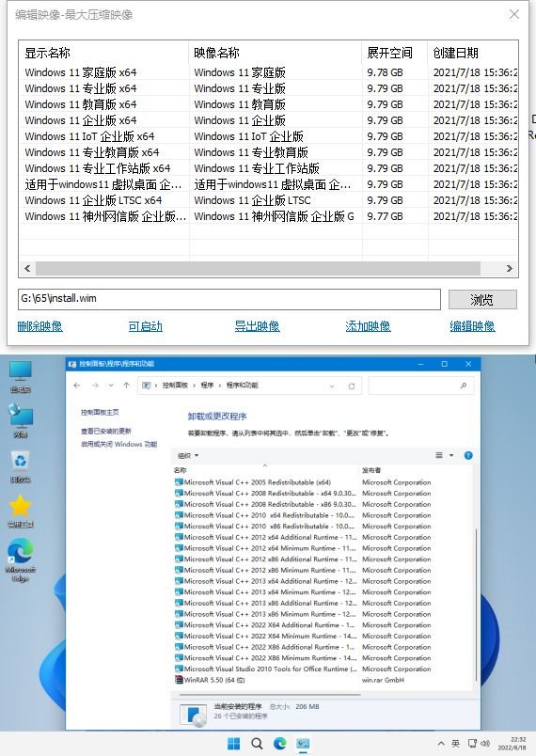Click the Up arrow in Programs window
The height and width of the screenshot is (756, 536).
(126, 386)
